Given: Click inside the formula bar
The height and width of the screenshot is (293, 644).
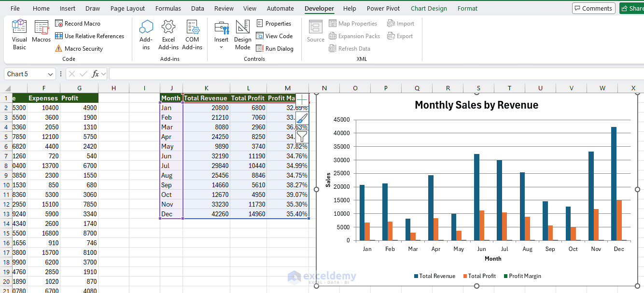Looking at the screenshot, I should coord(377,74).
